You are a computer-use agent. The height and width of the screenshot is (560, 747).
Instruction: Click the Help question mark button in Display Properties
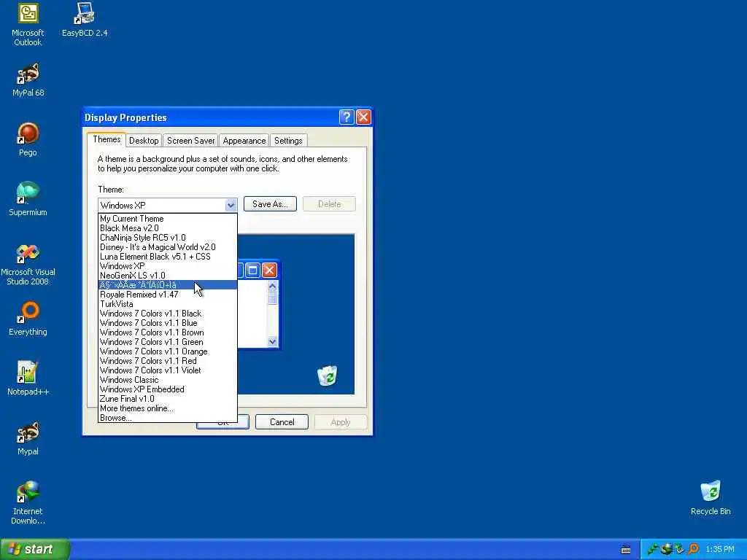(347, 117)
